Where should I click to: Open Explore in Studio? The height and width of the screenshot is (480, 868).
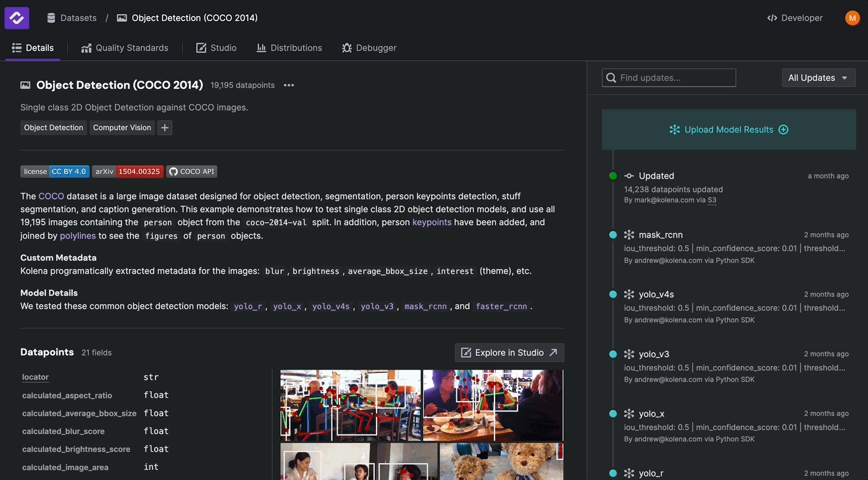(509, 352)
